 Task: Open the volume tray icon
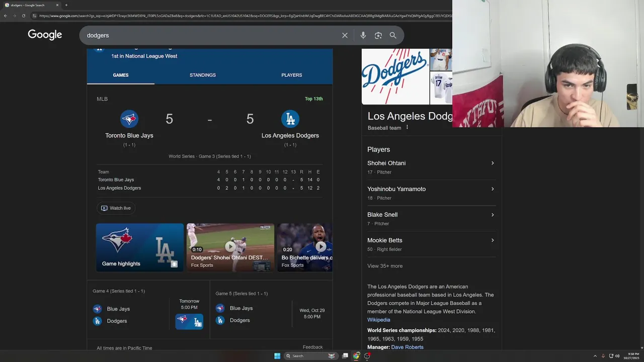point(617,356)
